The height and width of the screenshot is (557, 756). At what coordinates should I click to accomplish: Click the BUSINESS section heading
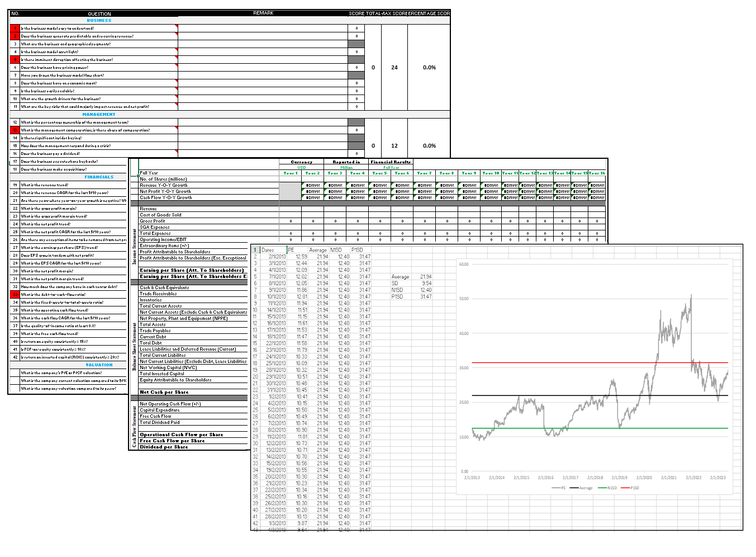(x=99, y=20)
